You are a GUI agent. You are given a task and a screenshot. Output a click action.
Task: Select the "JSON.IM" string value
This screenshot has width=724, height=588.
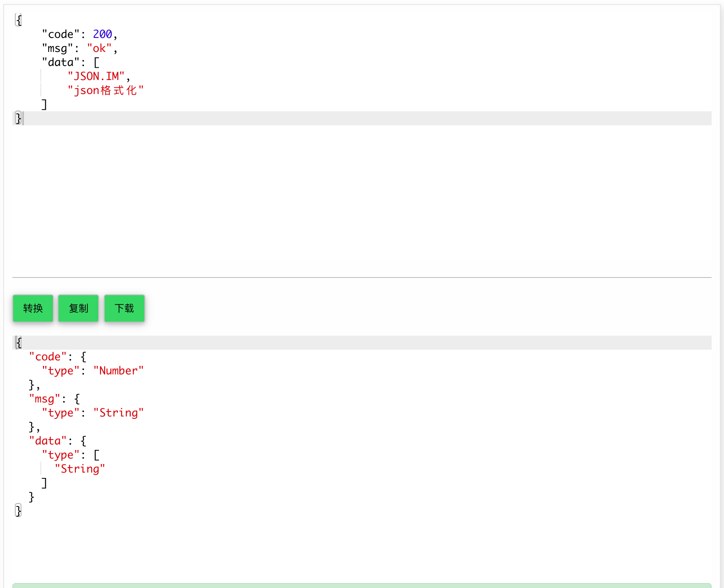click(x=96, y=76)
